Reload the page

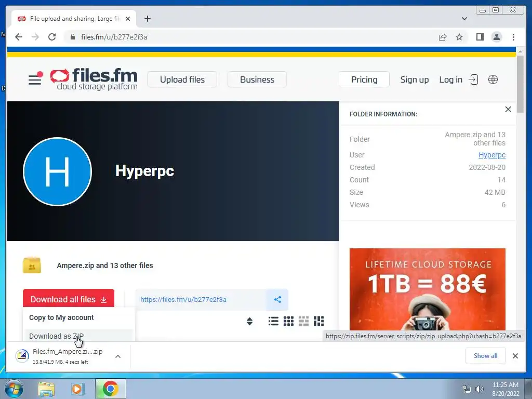[x=52, y=37]
